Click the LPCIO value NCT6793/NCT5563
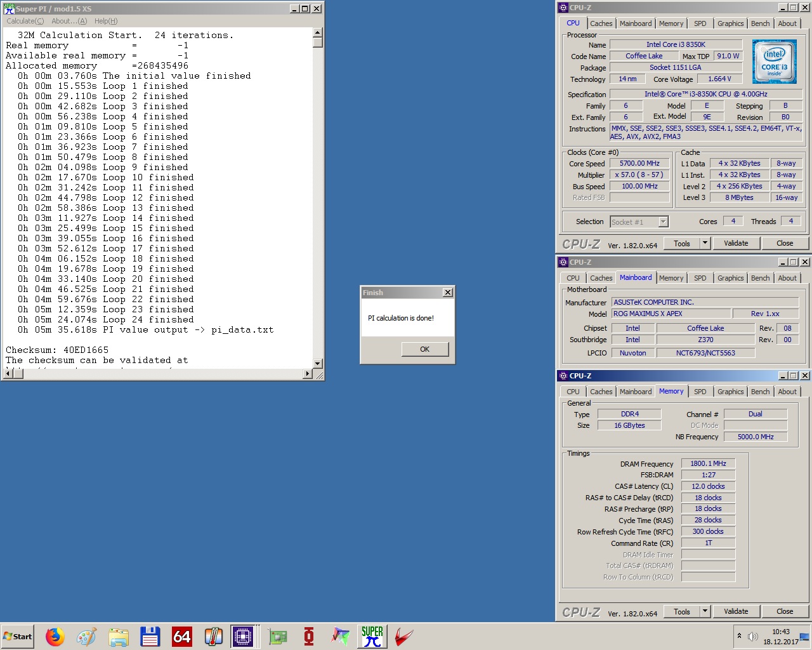 tap(705, 353)
